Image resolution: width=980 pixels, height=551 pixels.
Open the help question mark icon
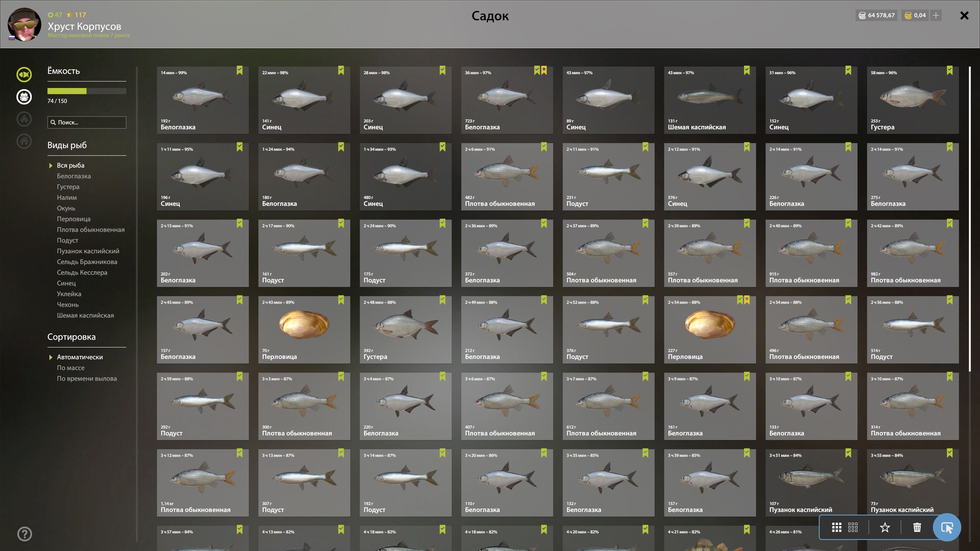tap(24, 534)
